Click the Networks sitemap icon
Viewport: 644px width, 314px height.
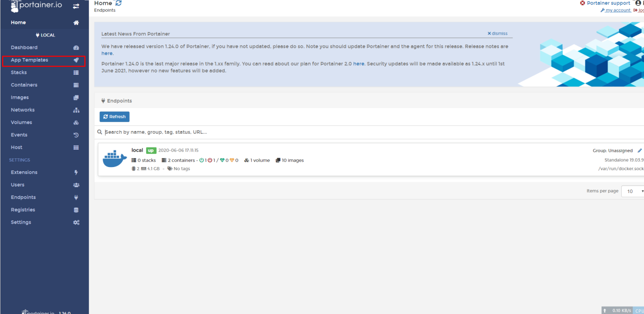tap(76, 110)
